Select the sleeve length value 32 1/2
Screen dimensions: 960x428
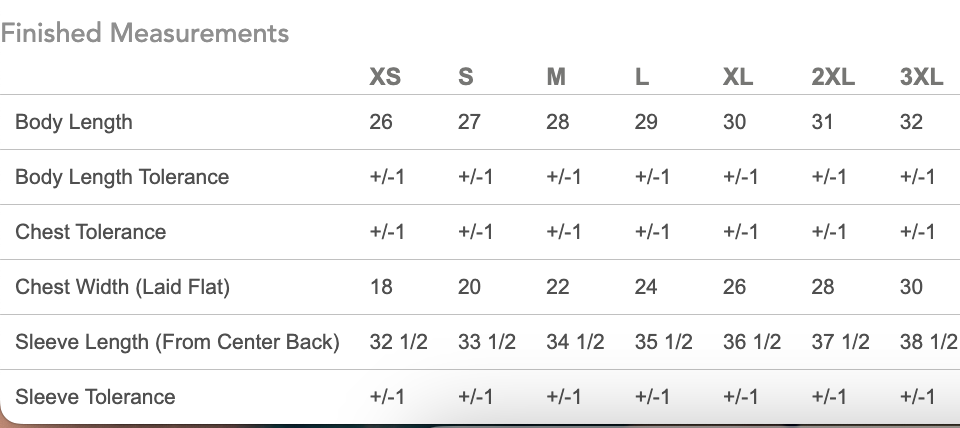coord(398,342)
